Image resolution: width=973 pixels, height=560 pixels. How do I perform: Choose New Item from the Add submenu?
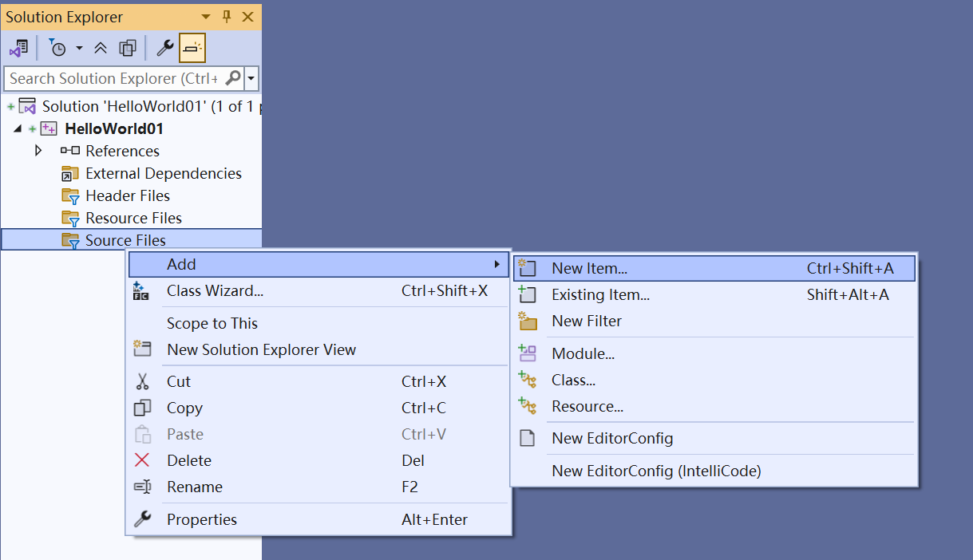click(589, 269)
